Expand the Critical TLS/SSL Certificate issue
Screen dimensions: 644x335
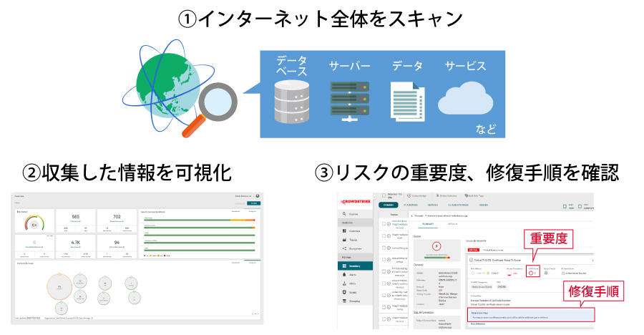(x=470, y=259)
